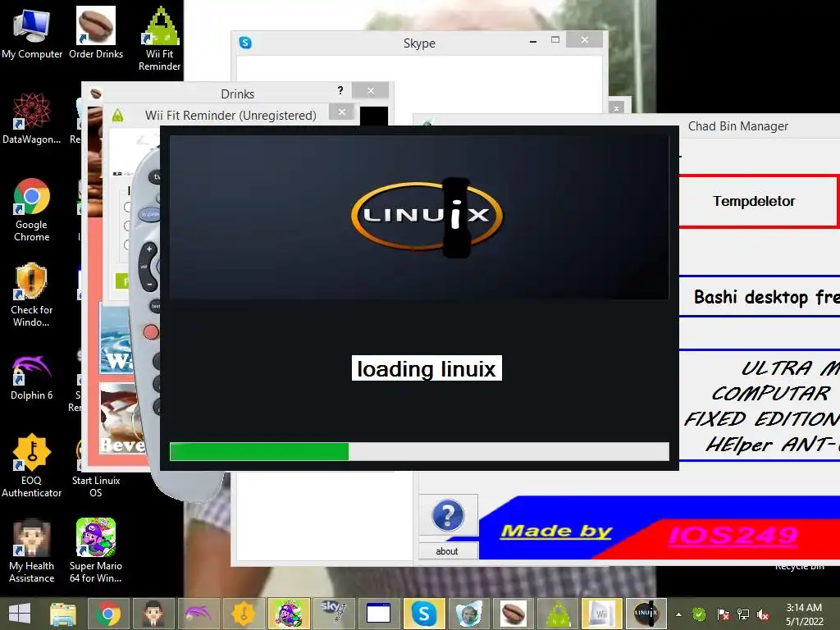Switch to Skype in taskbar
Viewport: 840px width, 630px height.
(424, 614)
